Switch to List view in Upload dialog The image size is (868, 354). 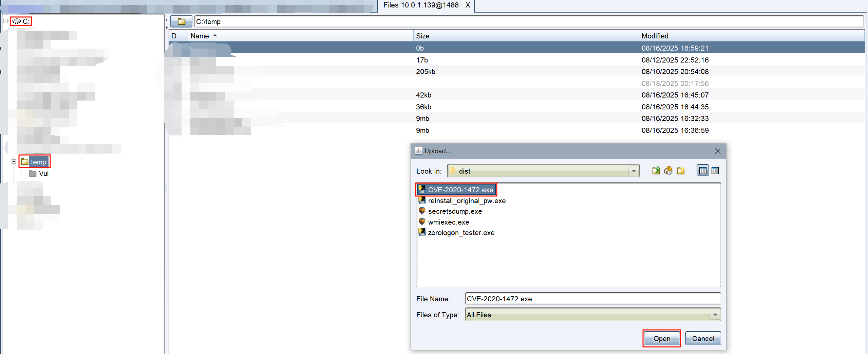(702, 171)
